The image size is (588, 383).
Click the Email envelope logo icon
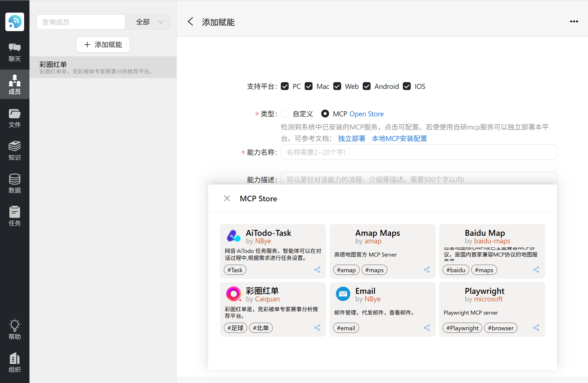click(x=343, y=294)
